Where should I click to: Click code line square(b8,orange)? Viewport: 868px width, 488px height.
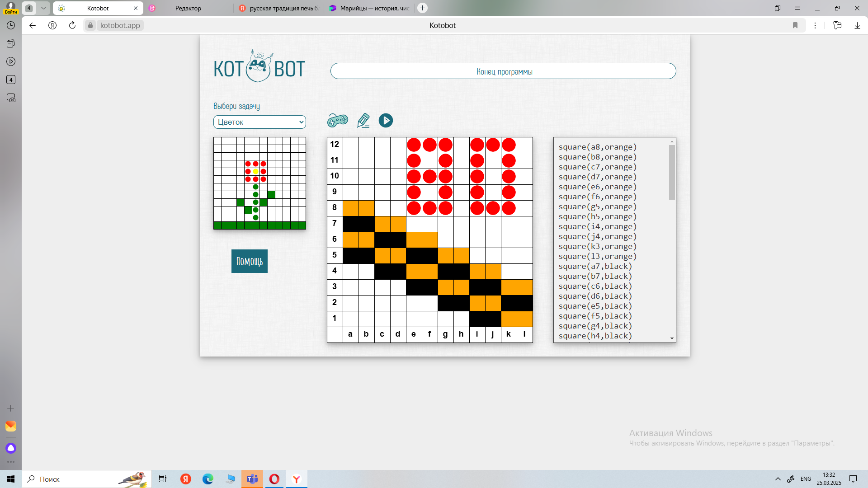(x=597, y=157)
